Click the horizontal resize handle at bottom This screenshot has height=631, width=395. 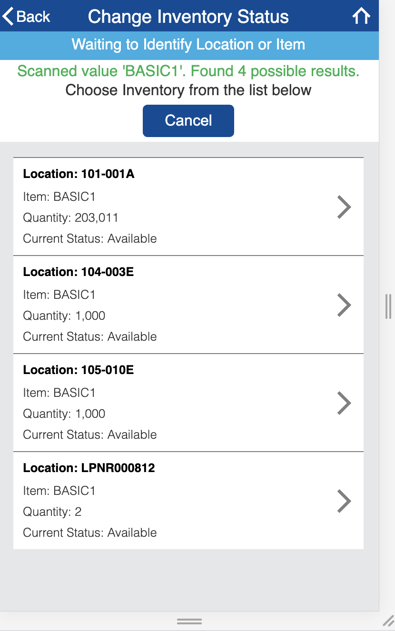189,621
